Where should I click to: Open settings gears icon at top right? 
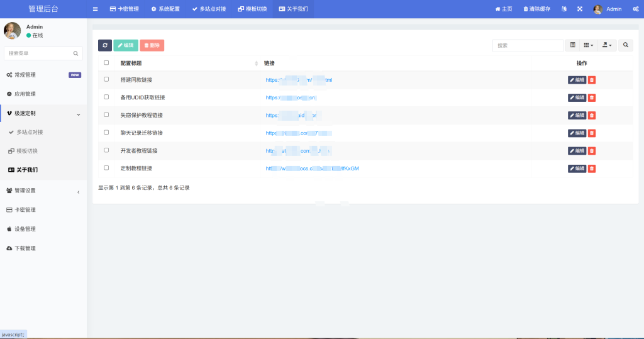click(x=636, y=9)
